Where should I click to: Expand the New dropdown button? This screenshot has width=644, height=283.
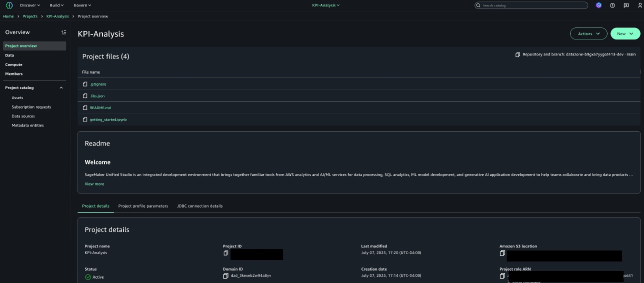625,33
